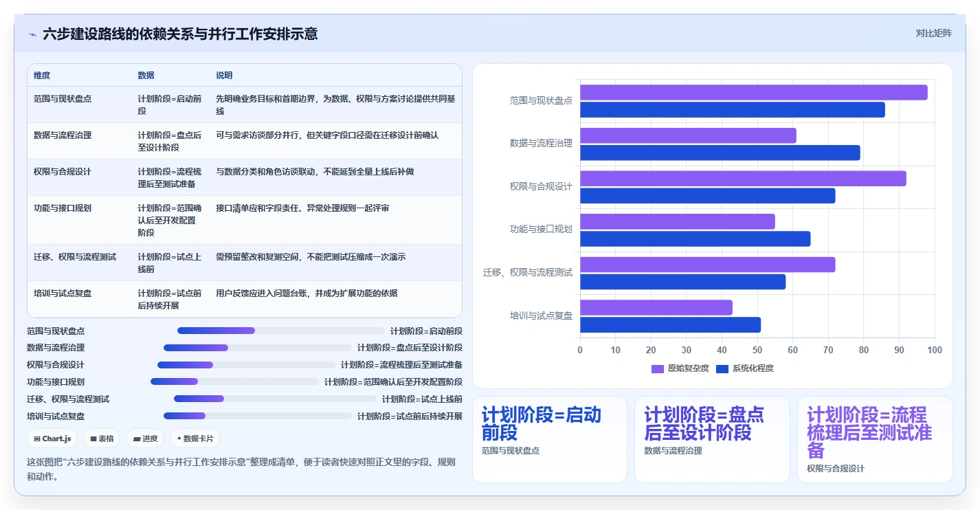This screenshot has width=980, height=510.
Task: Click table cell 计划阶段=试点上线前
Action: (170, 263)
